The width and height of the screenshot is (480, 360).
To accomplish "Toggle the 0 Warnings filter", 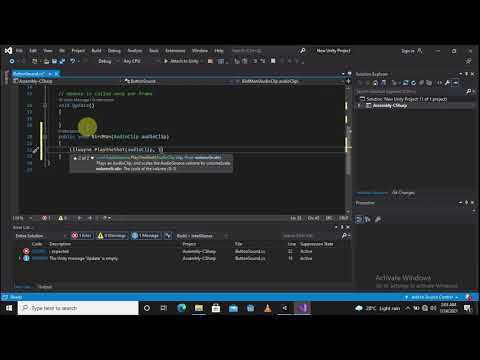I will click(112, 236).
